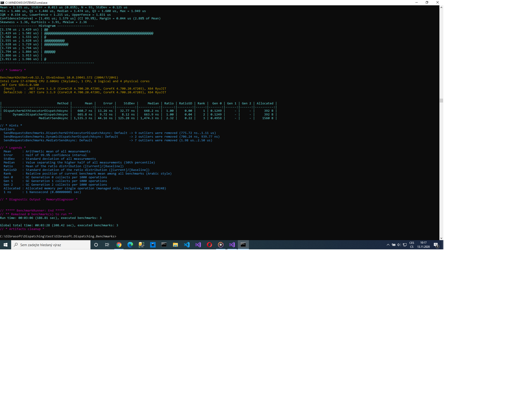Click the first Visual Studio purple icon
The width and height of the screenshot is (532, 399).
[198, 245]
